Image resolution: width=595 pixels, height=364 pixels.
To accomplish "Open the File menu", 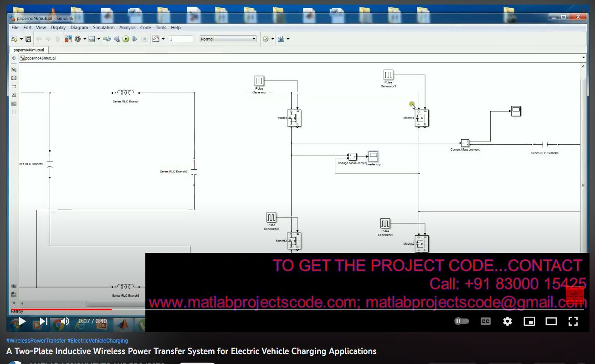I will [15, 28].
